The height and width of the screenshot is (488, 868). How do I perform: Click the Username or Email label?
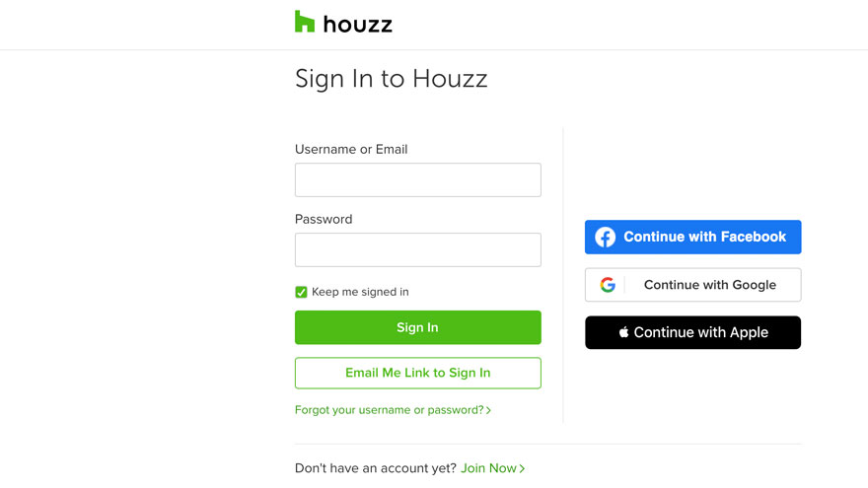pos(351,150)
